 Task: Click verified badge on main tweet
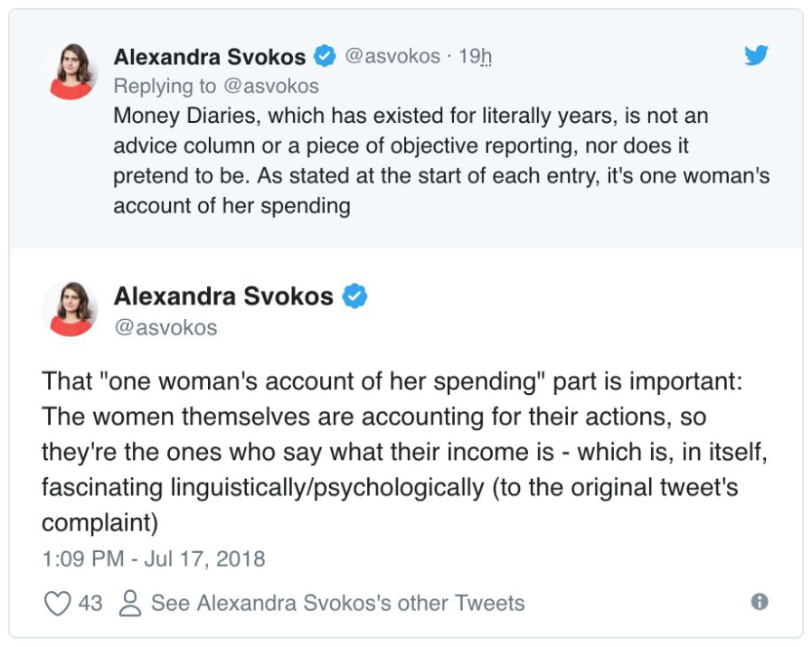354,296
